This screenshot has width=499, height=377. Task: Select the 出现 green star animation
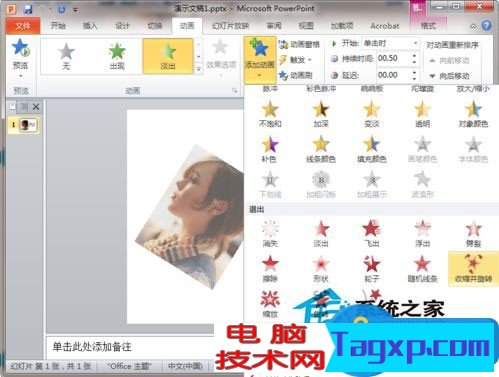point(117,56)
